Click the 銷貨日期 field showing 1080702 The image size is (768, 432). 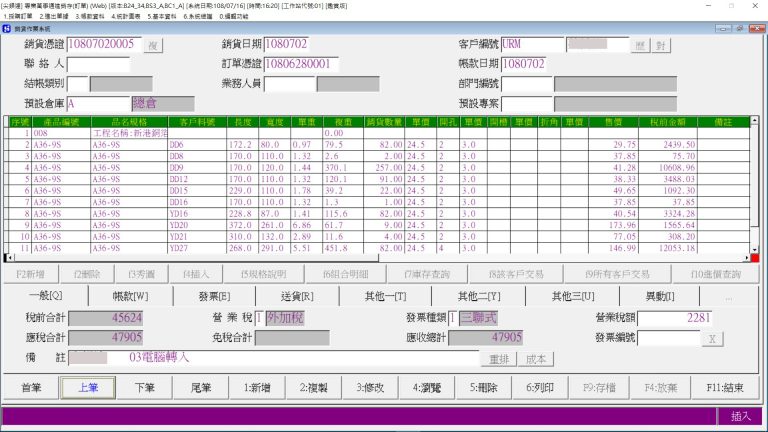click(286, 44)
